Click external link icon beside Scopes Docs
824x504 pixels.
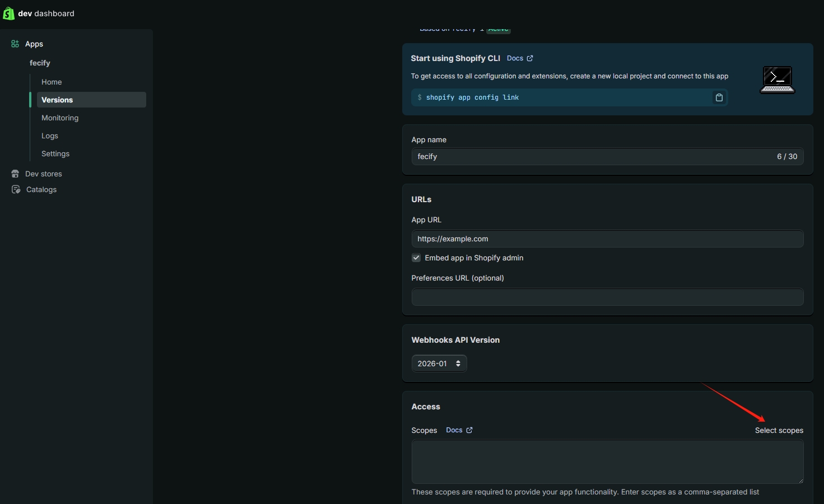click(x=469, y=430)
